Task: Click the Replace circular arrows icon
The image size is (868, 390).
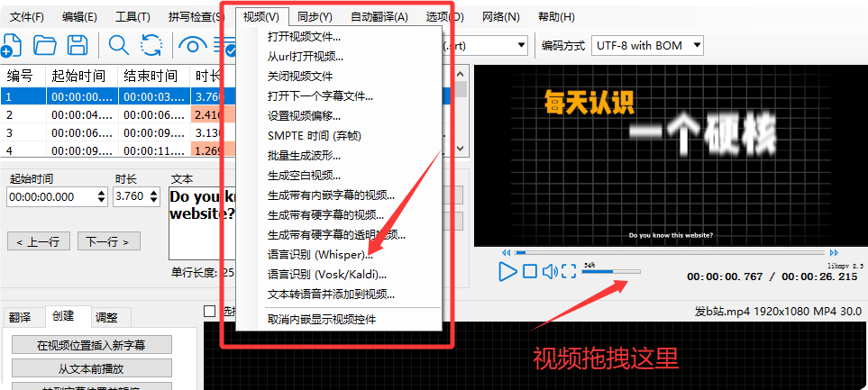Action: (151, 45)
